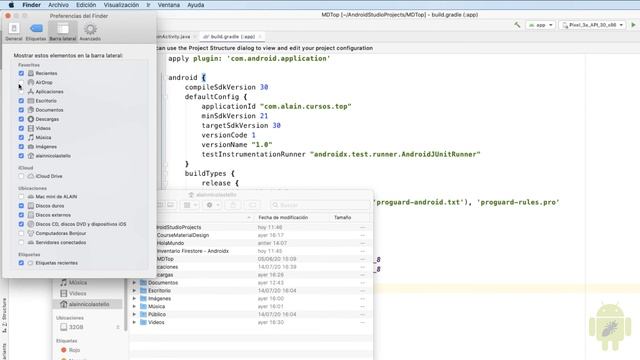
Task: Enable the AirDrop sidebar checkbox
Action: (x=21, y=82)
